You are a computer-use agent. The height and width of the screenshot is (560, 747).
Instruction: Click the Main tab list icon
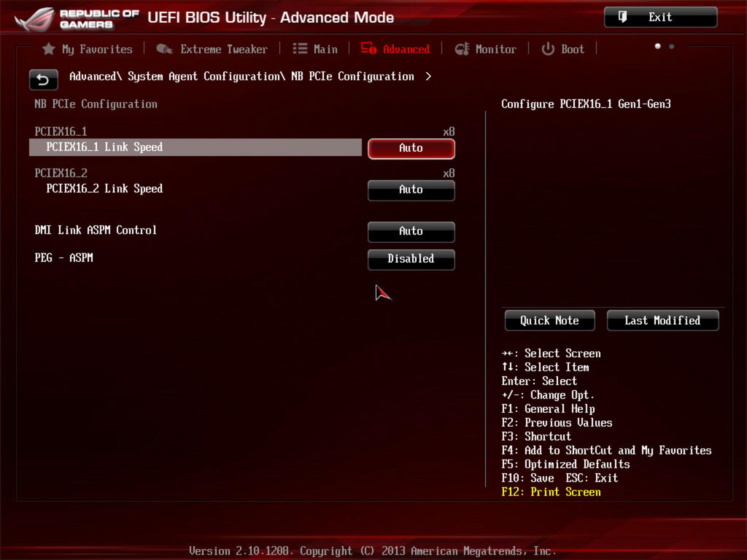(300, 49)
